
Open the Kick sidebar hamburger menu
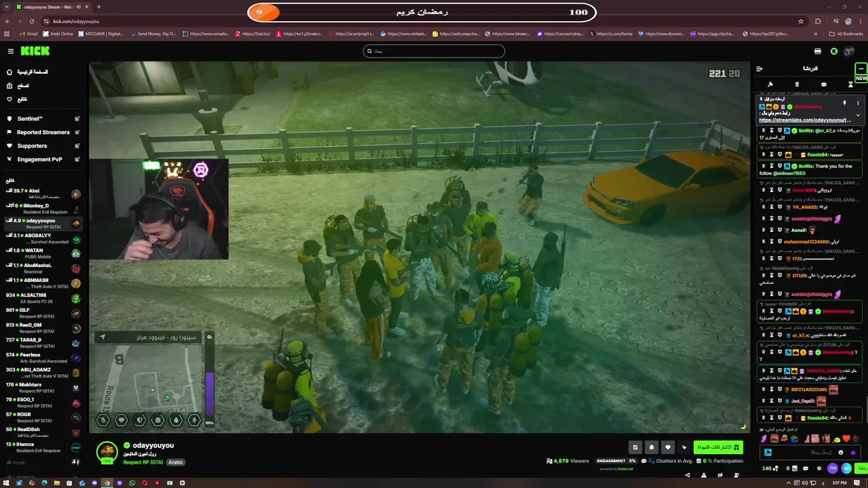11,51
